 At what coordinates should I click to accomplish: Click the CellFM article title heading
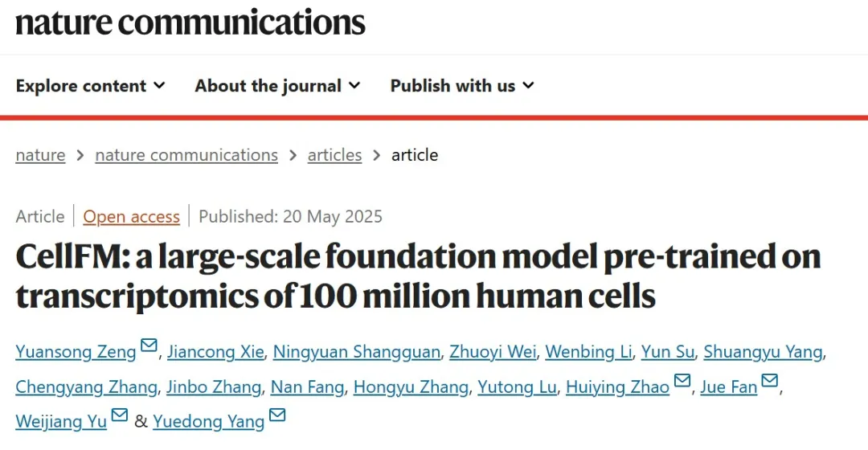pos(418,276)
